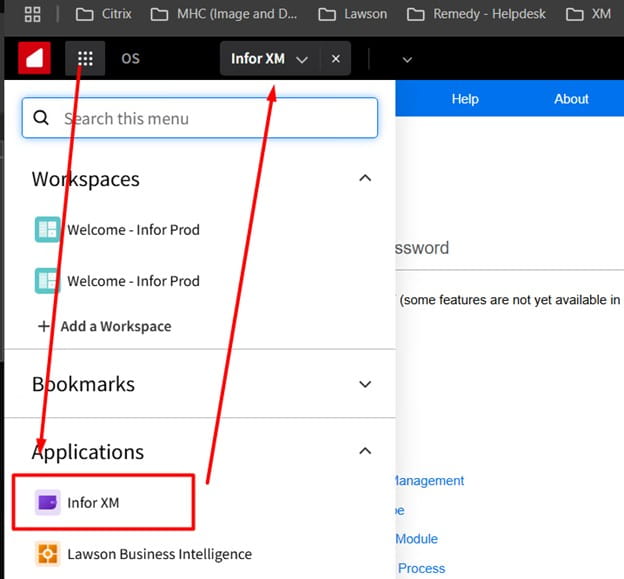Image resolution: width=624 pixels, height=579 pixels.
Task: Open the dropdown arrow right of the tab divider
Action: [x=406, y=59]
